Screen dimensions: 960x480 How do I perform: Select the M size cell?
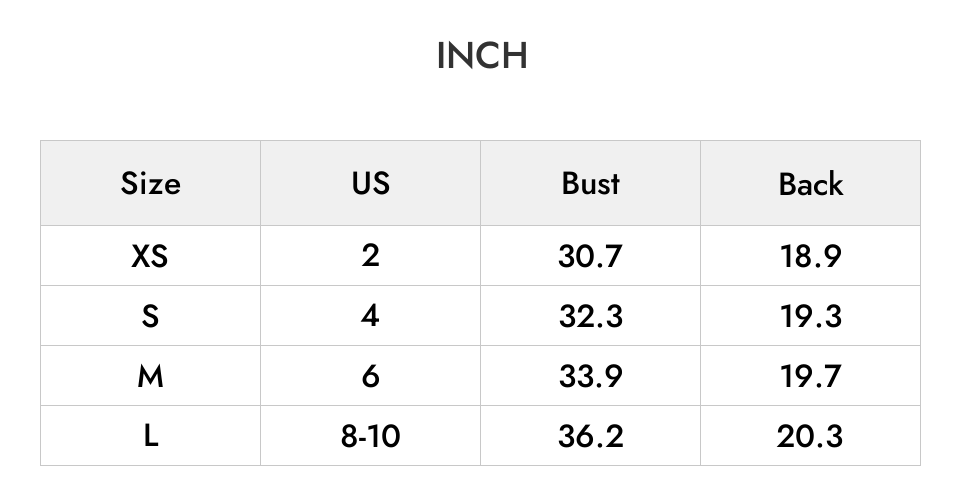pyautogui.click(x=151, y=376)
